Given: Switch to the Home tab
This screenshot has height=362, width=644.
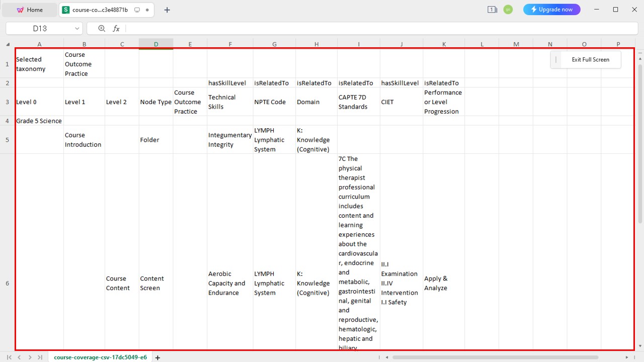Looking at the screenshot, I should coord(29,10).
